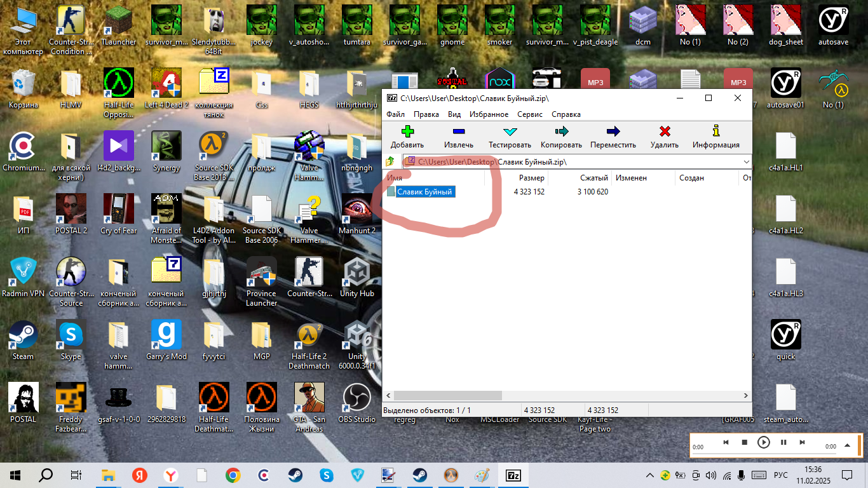Click the Переместить toolbar icon
The image size is (868, 488).
tap(613, 132)
